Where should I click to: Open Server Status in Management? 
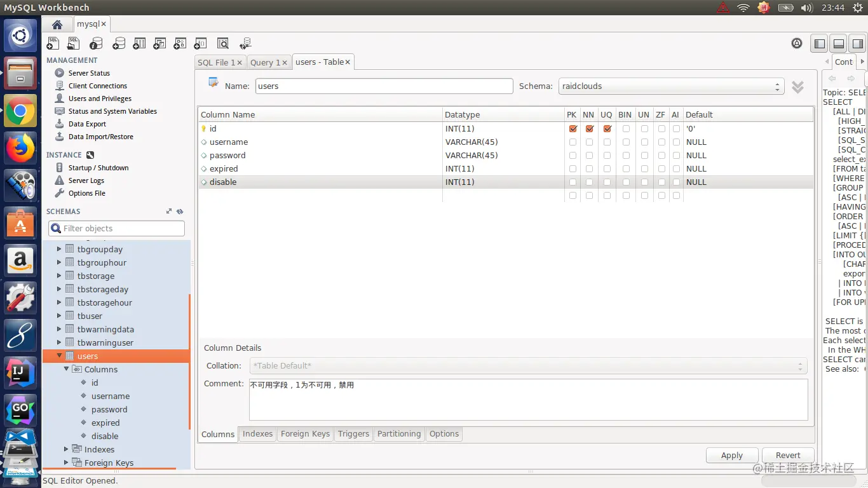pyautogui.click(x=89, y=73)
